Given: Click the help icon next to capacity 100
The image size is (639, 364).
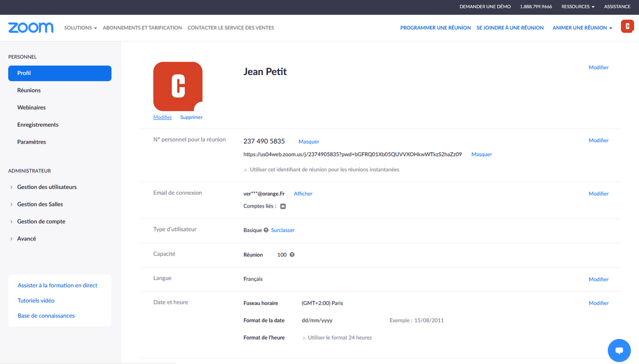Looking at the screenshot, I should [292, 255].
